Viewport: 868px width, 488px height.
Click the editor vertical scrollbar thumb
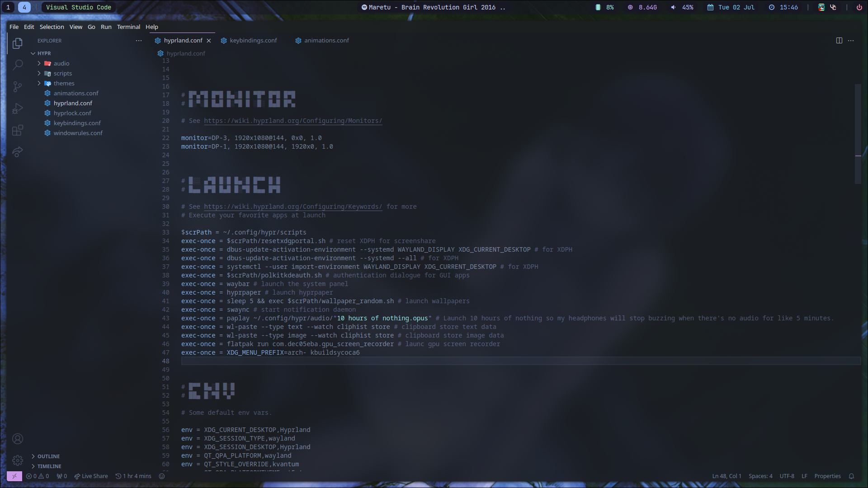[x=858, y=134]
